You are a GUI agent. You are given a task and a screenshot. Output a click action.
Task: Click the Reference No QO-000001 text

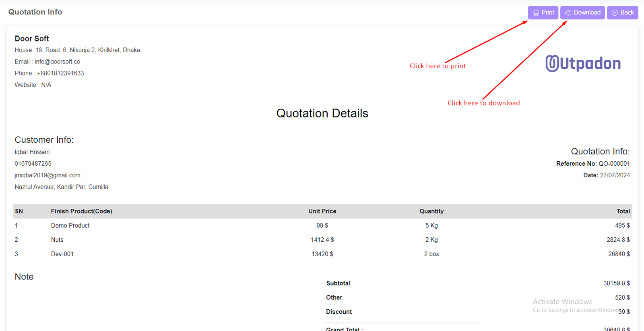(614, 164)
